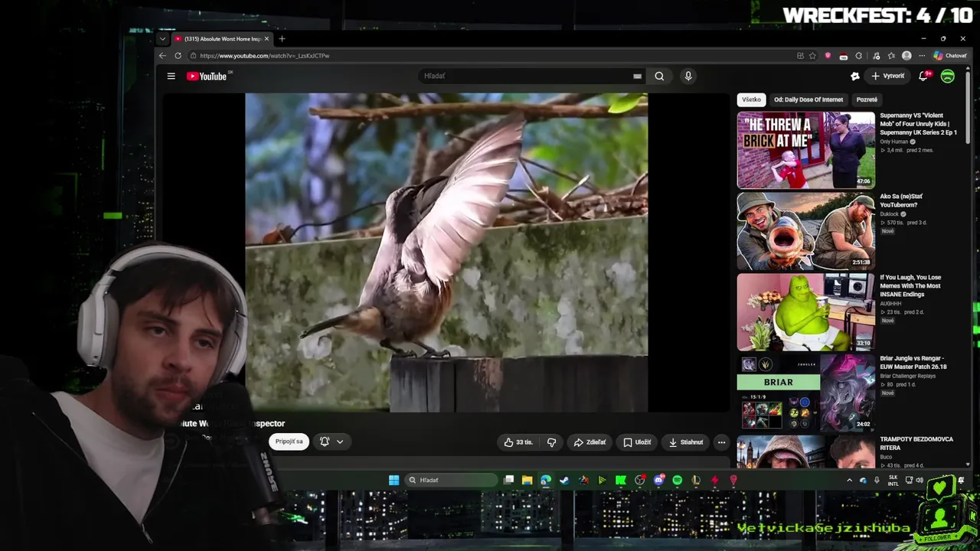Open the three-dot more actions menu

click(x=721, y=442)
